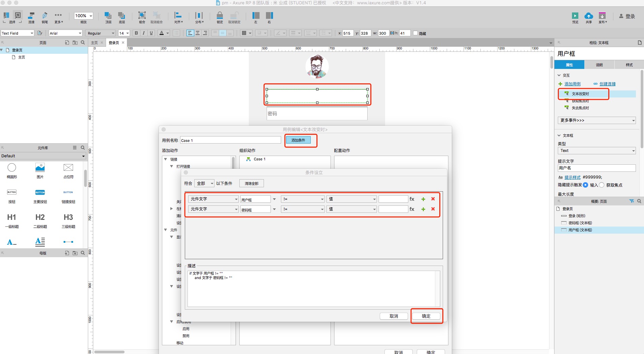The height and width of the screenshot is (354, 644).
Task: Open the fill color swatch
Action: click(244, 33)
